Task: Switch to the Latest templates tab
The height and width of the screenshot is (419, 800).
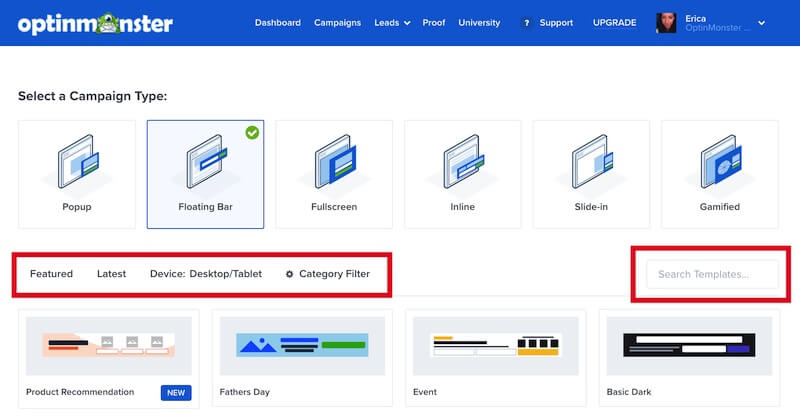Action: (111, 274)
